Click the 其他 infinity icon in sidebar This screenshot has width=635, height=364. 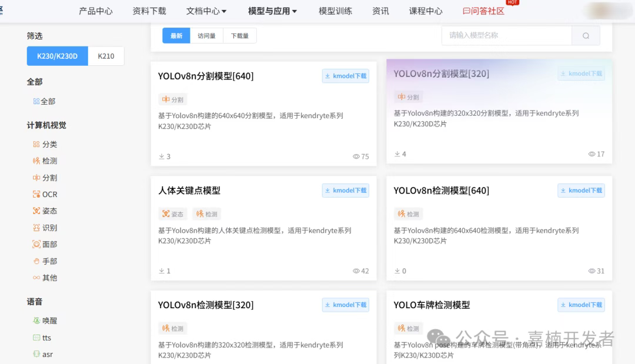[x=36, y=278]
